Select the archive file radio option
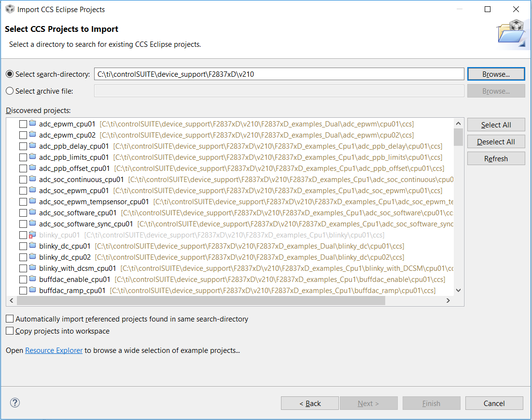The width and height of the screenshot is (532, 420). tap(10, 91)
